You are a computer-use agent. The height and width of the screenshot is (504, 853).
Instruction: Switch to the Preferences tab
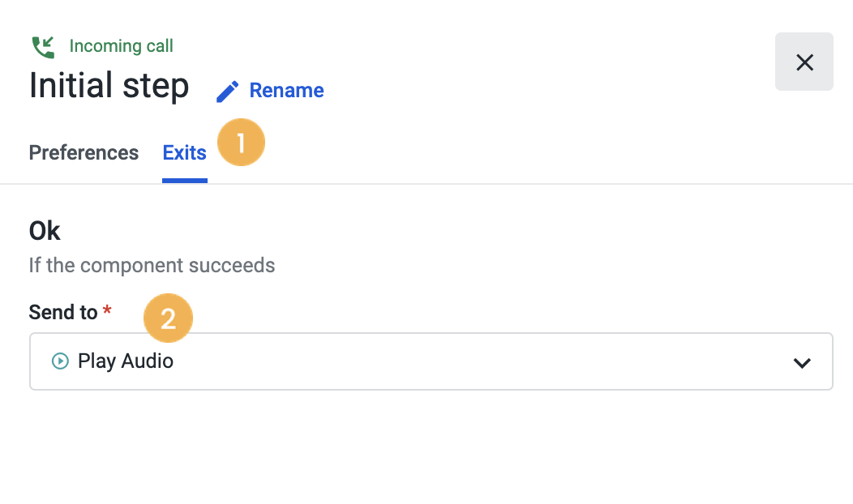pos(84,153)
